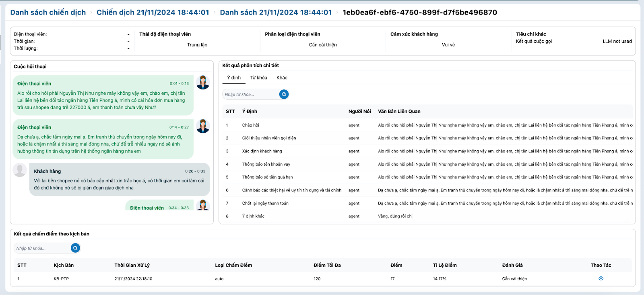Viewport: 644px width, 295px height.
Task: Go to Danh sách chiến dịch breadcrumb
Action: (x=48, y=12)
